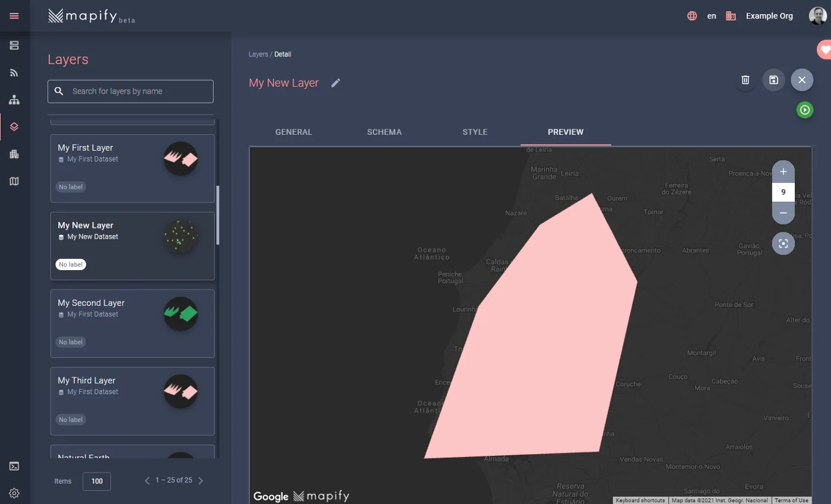
Task: Click No label chip on My Third Layer
Action: (71, 420)
